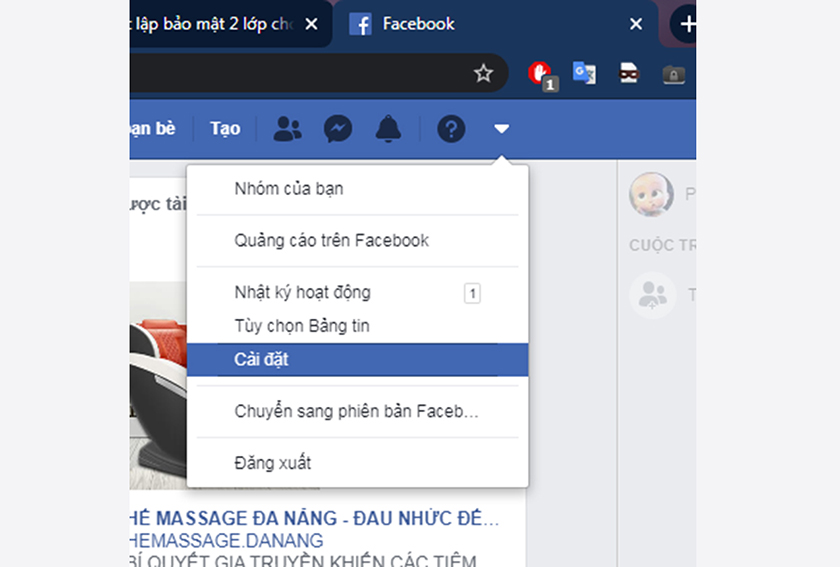This screenshot has width=840, height=567.
Task: Click the padlock briefcase extension icon
Action: [x=673, y=74]
